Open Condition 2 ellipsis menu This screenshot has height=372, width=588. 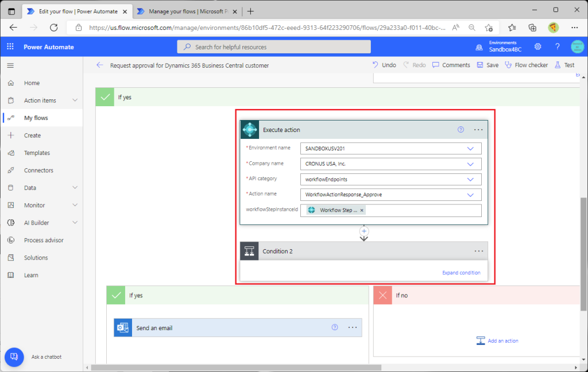click(478, 251)
